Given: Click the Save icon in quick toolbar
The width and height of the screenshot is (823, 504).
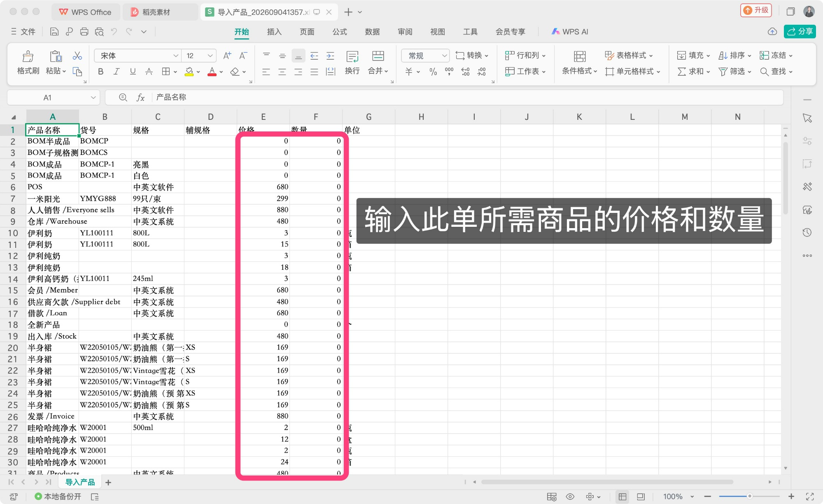Looking at the screenshot, I should (x=54, y=32).
